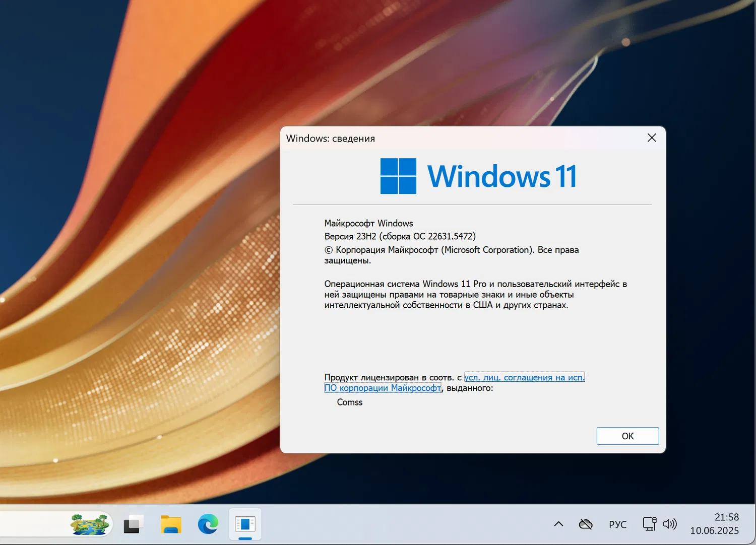This screenshot has width=756, height=545.
Task: Click the "ПО корпорации Майкрософт" link
Action: click(x=383, y=388)
